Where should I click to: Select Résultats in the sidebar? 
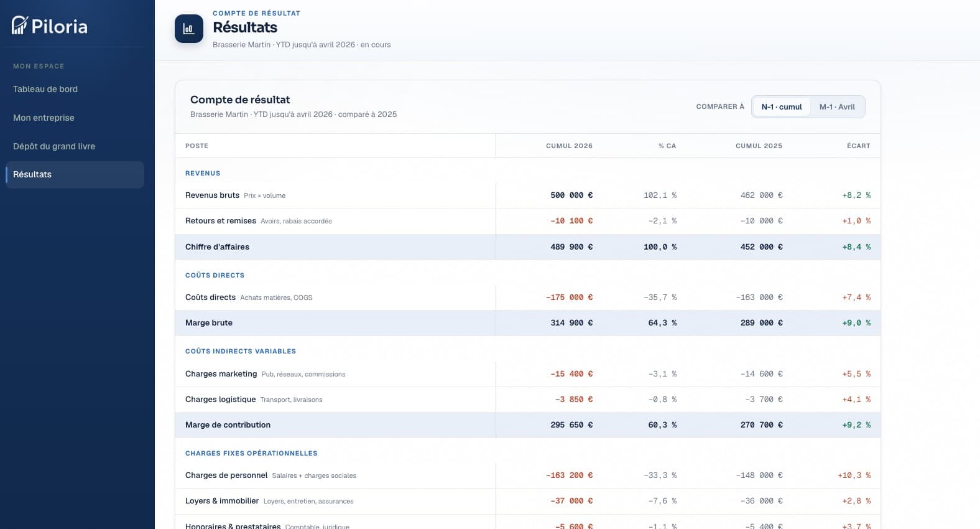[x=75, y=175]
